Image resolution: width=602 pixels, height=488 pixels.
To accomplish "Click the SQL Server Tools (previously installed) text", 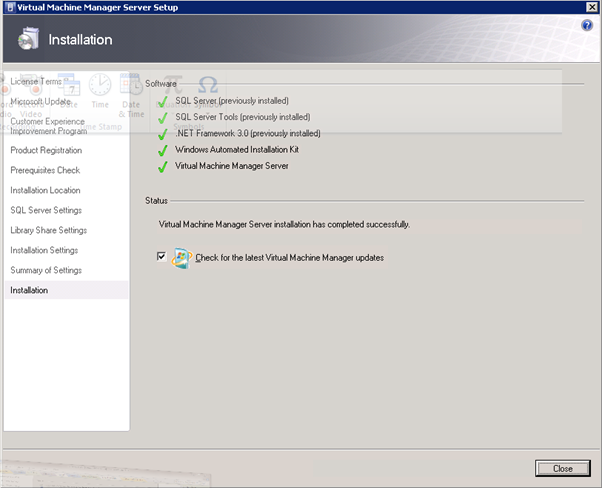I will [x=243, y=117].
